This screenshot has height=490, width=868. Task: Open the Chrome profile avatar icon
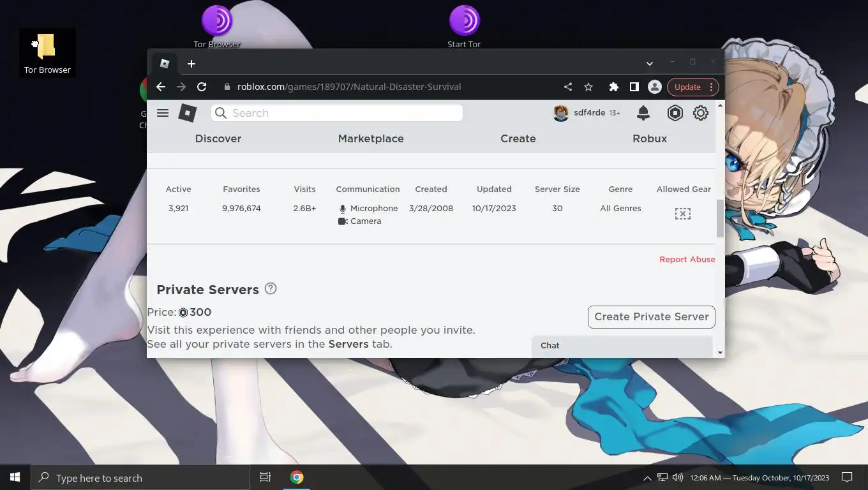tap(654, 87)
